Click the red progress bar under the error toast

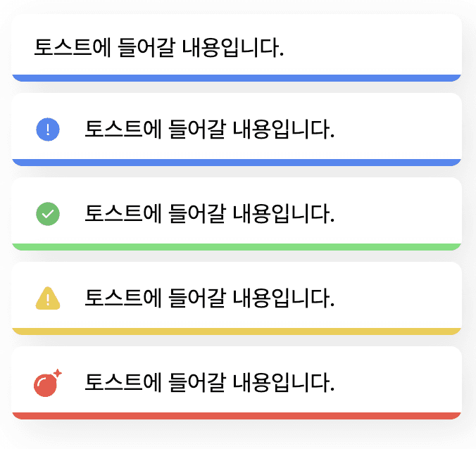pyautogui.click(x=237, y=416)
